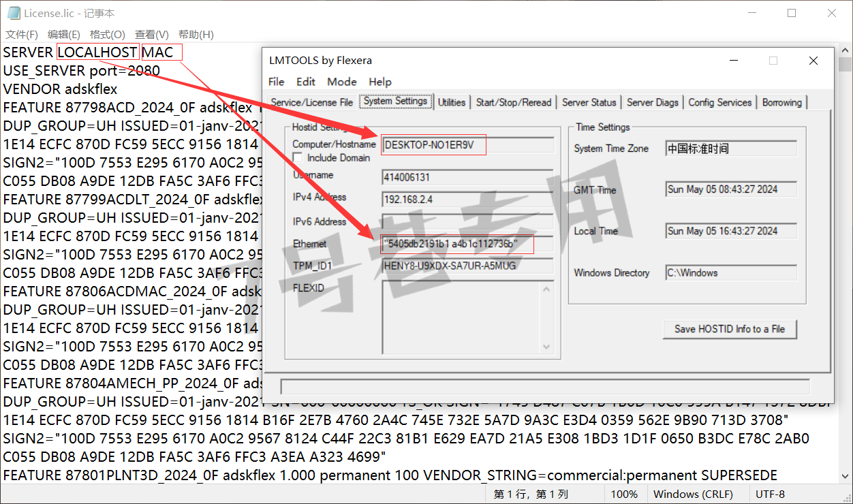Screen dimensions: 853x504
Task: Click the TPM_ID1 field
Action: click(468, 266)
